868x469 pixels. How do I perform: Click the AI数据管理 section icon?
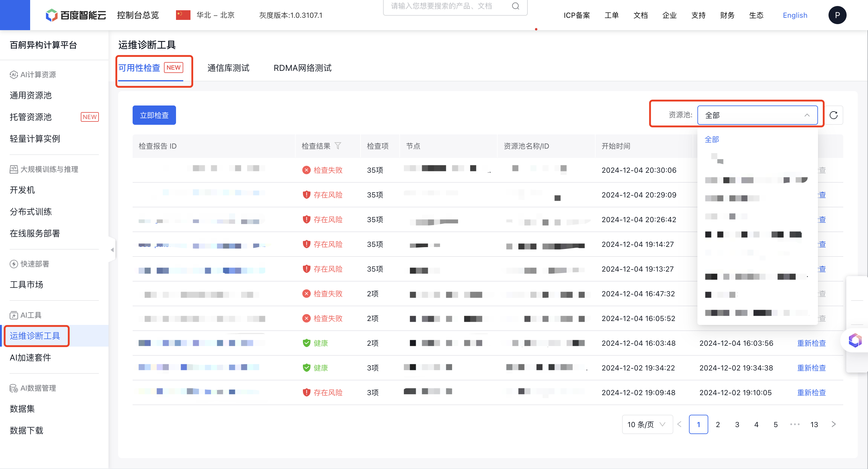point(14,388)
